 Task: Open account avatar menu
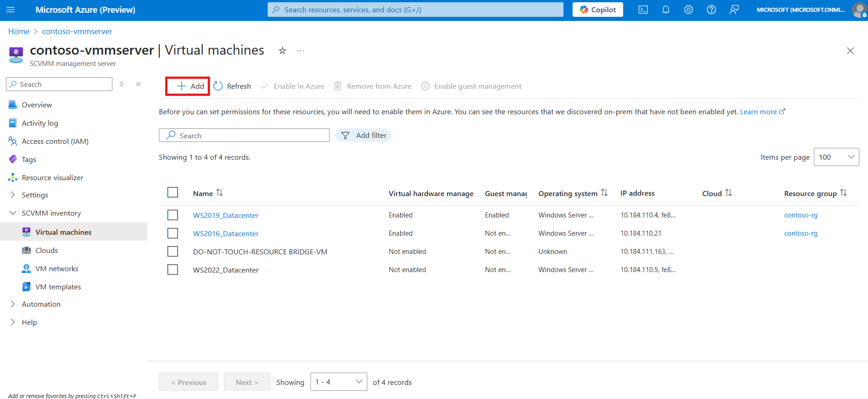(859, 10)
